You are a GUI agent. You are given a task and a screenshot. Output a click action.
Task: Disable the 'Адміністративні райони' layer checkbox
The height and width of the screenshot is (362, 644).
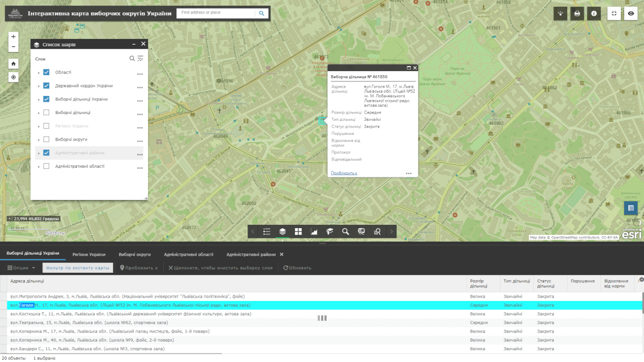click(46, 152)
